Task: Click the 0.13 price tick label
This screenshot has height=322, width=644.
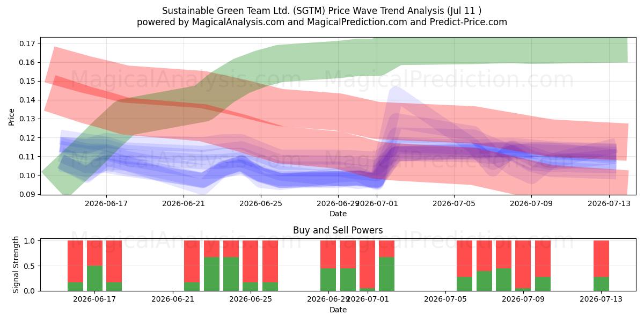Action: click(28, 119)
